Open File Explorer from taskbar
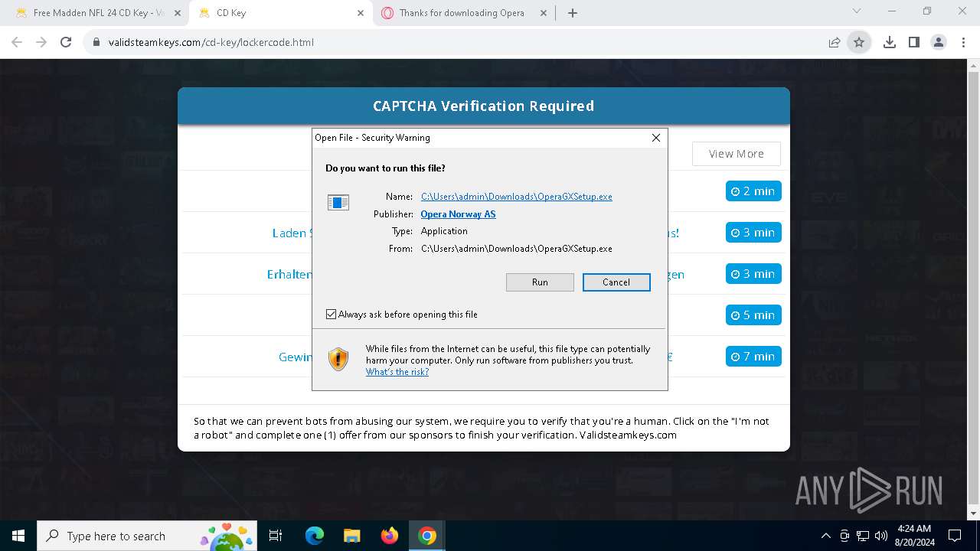Viewport: 980px width, 551px height. 351,536
